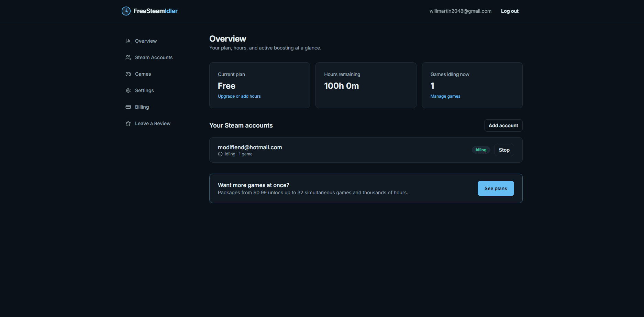Click willmartin2048@gmail.com in the header

(x=460, y=11)
